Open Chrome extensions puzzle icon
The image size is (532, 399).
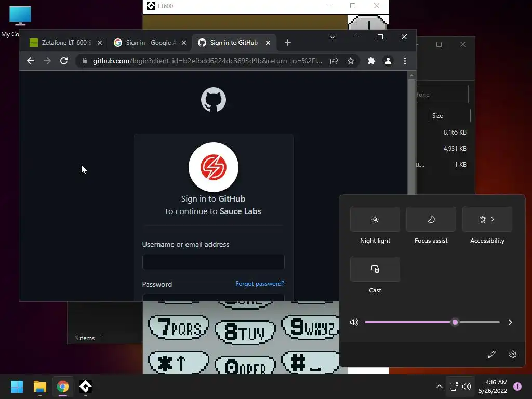click(x=371, y=61)
